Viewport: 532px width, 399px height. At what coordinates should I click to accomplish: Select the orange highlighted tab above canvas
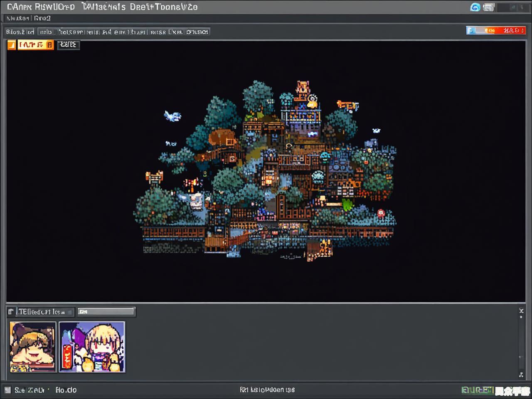tap(35, 45)
